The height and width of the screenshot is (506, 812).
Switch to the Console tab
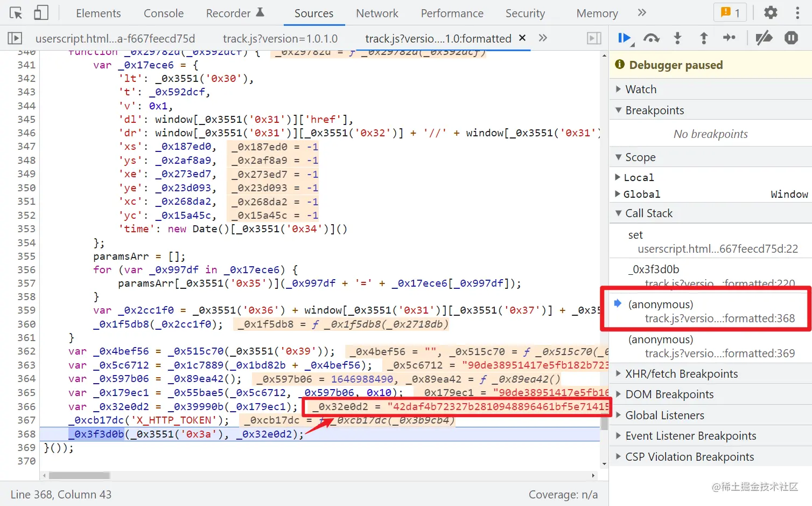pyautogui.click(x=164, y=13)
